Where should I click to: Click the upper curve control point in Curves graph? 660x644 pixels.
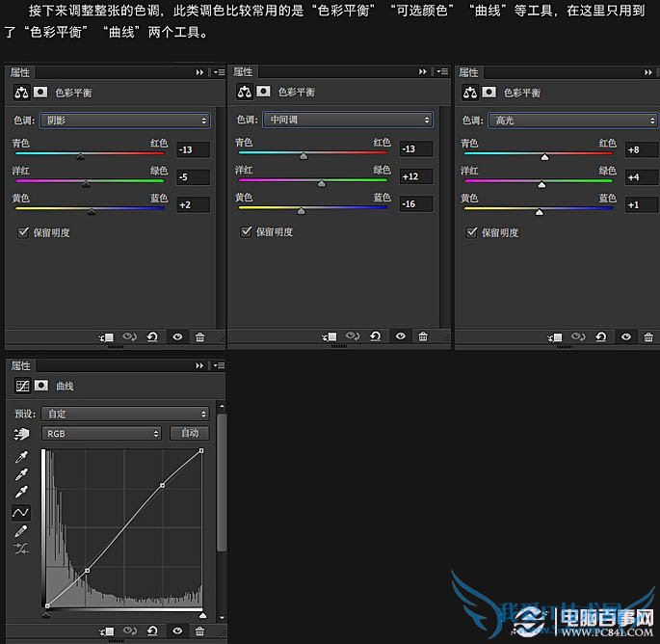163,486
